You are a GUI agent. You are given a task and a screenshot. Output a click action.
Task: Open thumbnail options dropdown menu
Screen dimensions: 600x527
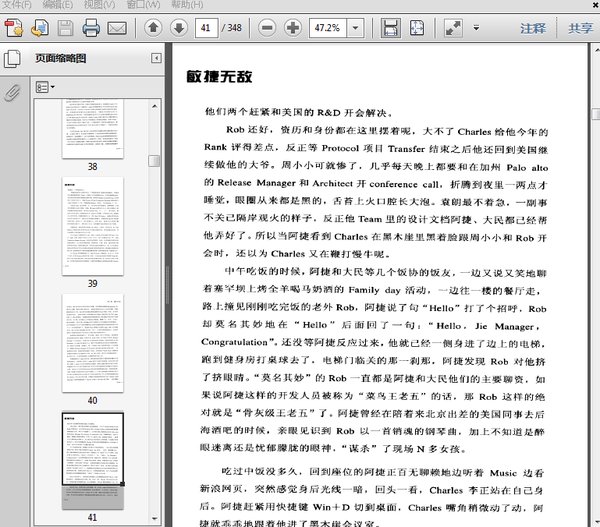coord(45,87)
